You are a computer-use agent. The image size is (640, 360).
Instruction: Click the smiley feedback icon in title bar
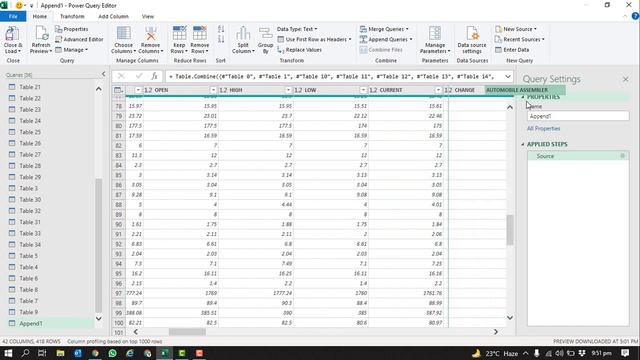click(x=19, y=5)
